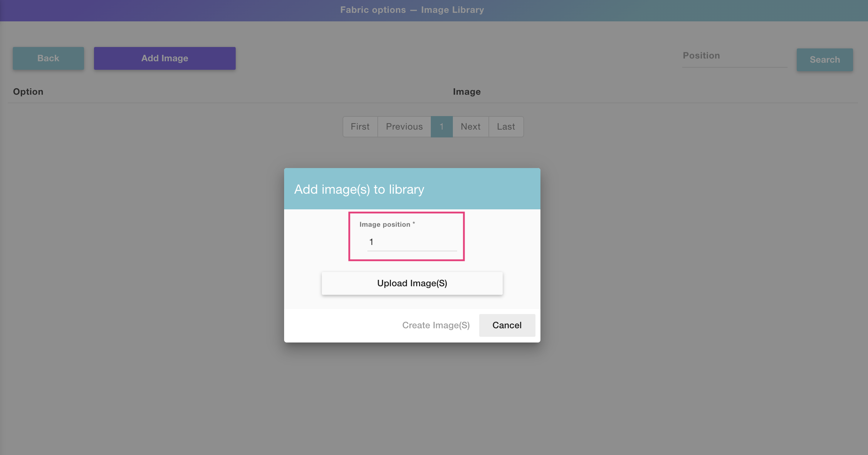Select page 1 in pagination
The width and height of the screenshot is (868, 455).
click(441, 127)
